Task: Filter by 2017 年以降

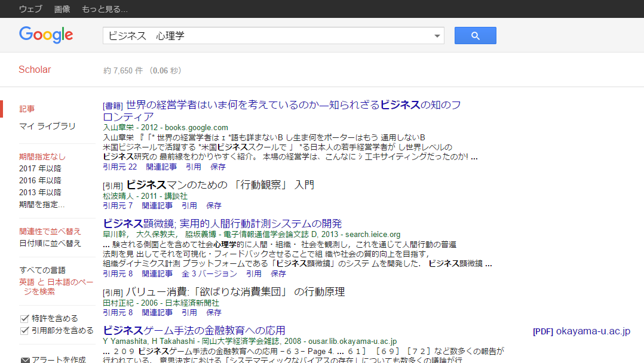Action: [40, 168]
